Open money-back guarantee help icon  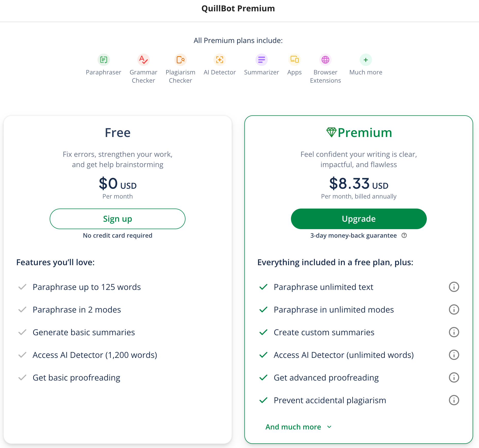pyautogui.click(x=404, y=235)
